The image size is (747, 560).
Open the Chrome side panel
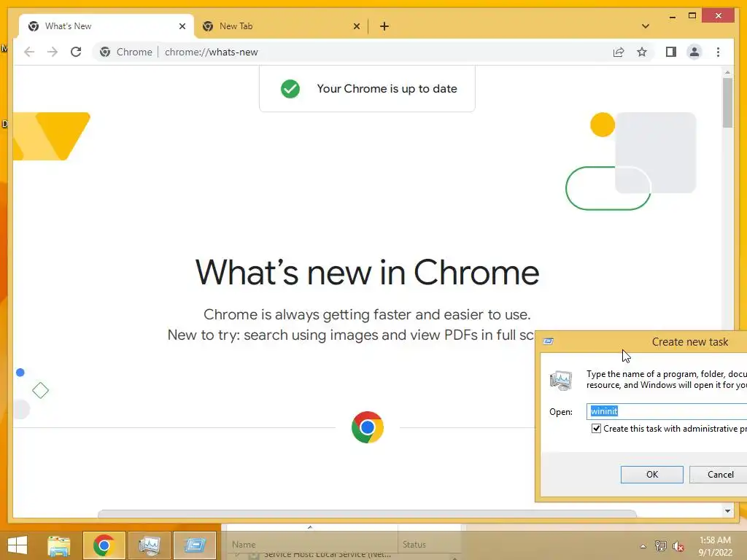(x=671, y=52)
